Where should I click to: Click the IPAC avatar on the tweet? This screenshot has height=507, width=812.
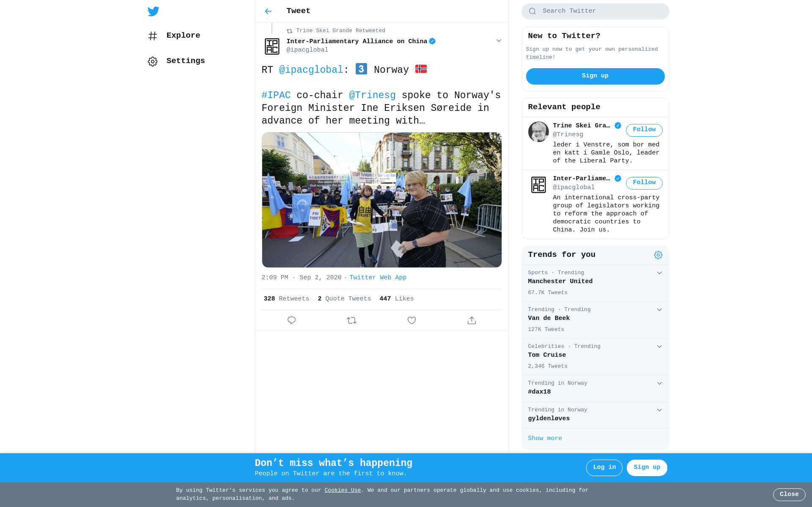coord(272,46)
